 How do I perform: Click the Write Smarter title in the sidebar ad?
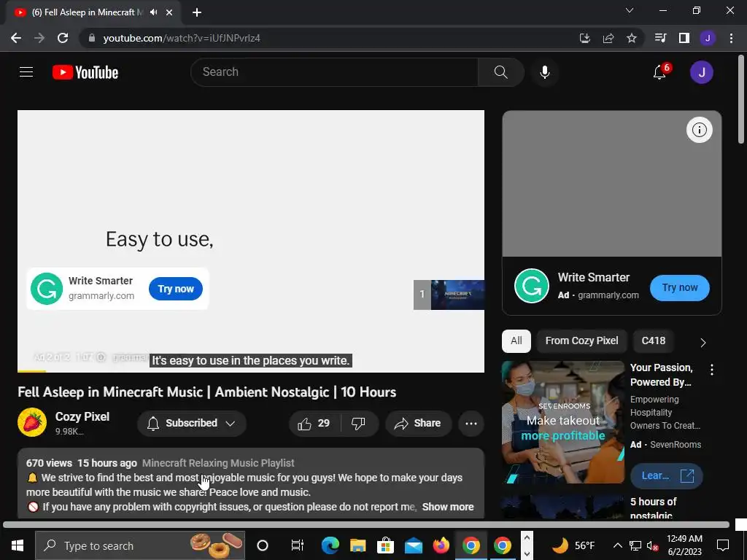[x=594, y=277]
